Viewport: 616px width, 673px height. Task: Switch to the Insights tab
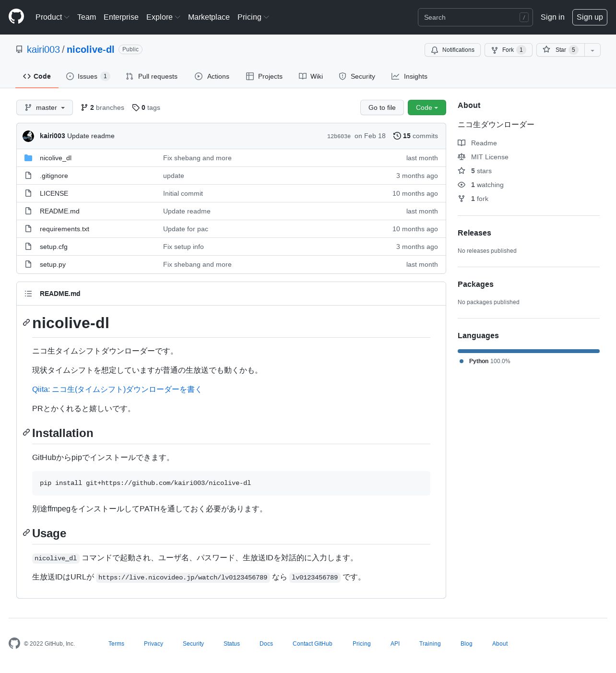tap(409, 76)
